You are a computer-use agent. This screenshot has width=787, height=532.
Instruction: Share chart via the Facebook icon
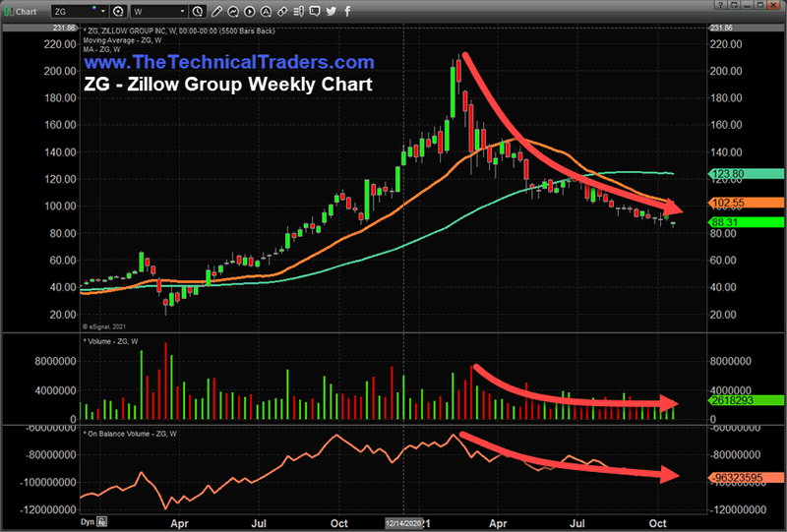[x=347, y=11]
